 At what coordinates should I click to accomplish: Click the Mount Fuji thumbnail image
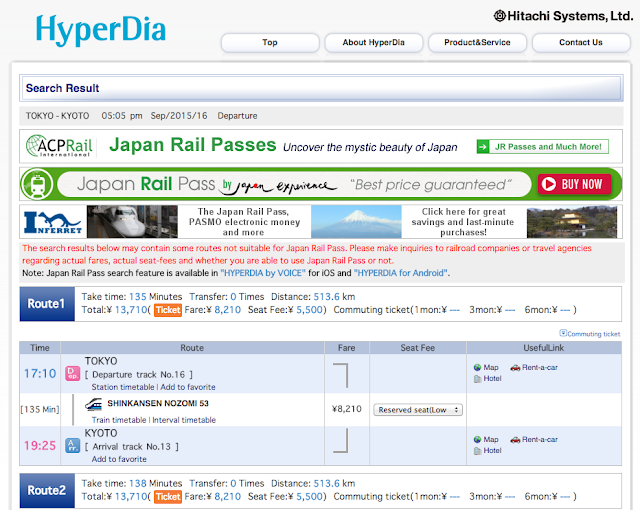[356, 222]
